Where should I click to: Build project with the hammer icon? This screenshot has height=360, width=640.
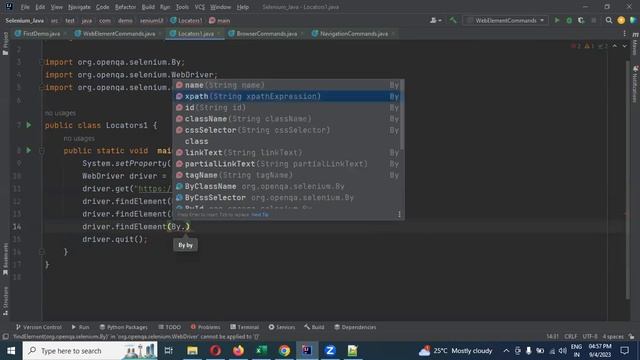[x=453, y=20]
